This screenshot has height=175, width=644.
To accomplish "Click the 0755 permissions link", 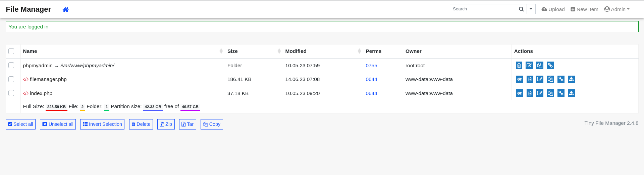I will 371,66.
